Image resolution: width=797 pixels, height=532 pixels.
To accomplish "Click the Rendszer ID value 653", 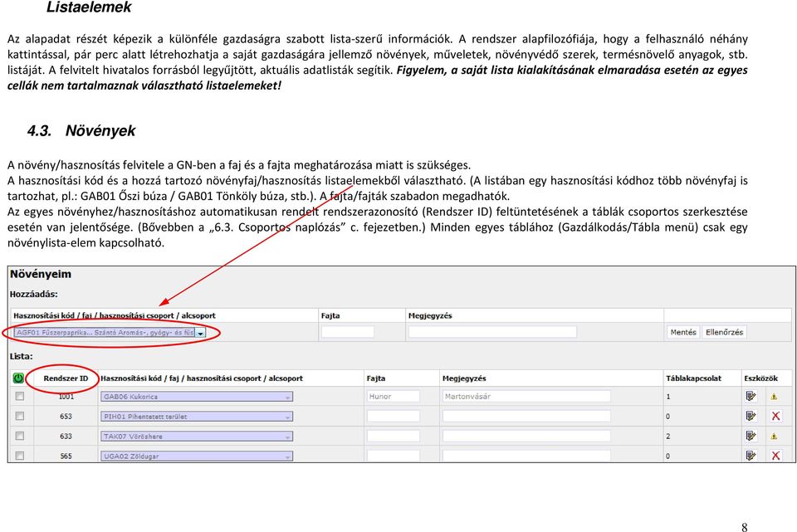I will (66, 416).
